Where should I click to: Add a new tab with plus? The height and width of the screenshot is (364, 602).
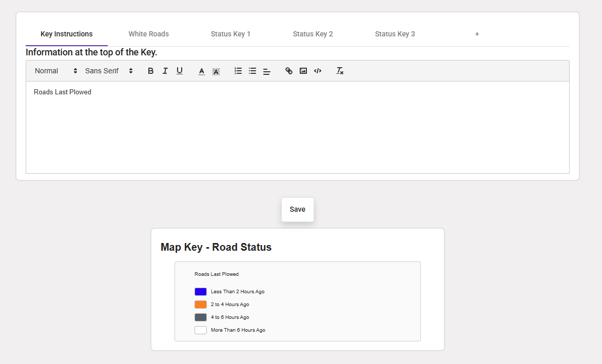(x=477, y=34)
